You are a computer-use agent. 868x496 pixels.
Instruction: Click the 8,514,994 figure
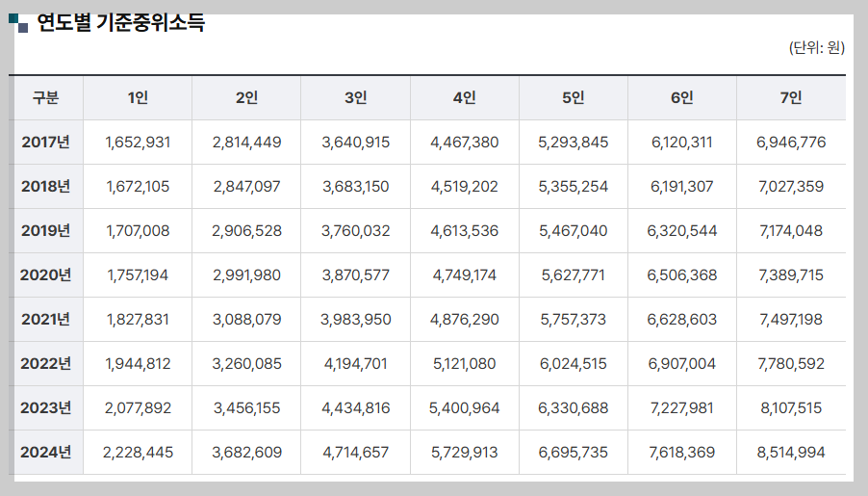point(791,453)
